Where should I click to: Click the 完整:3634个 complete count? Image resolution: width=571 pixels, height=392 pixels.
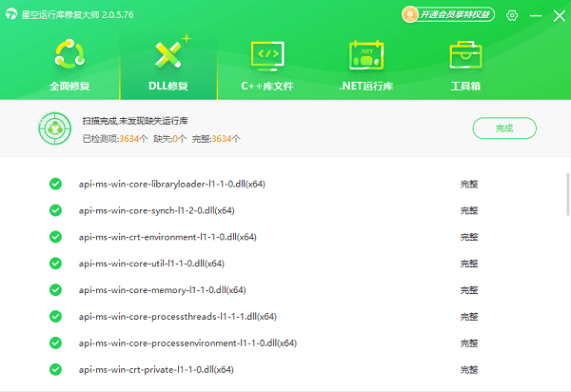[216, 139]
